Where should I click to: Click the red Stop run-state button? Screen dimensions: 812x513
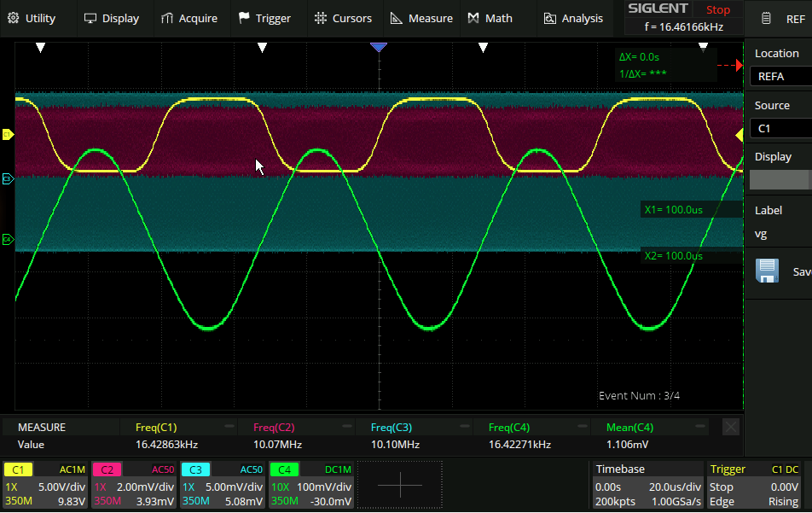click(718, 10)
